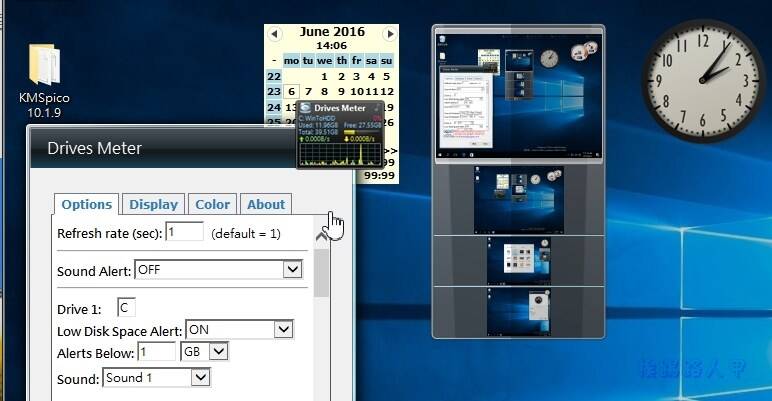Go to previous month in calendar gadget

[274, 34]
